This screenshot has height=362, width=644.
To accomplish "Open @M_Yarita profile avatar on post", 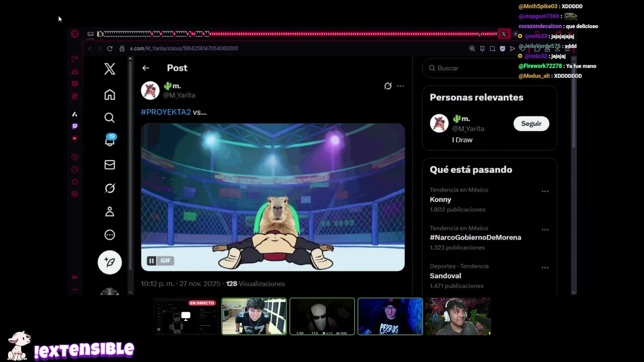I will (150, 90).
